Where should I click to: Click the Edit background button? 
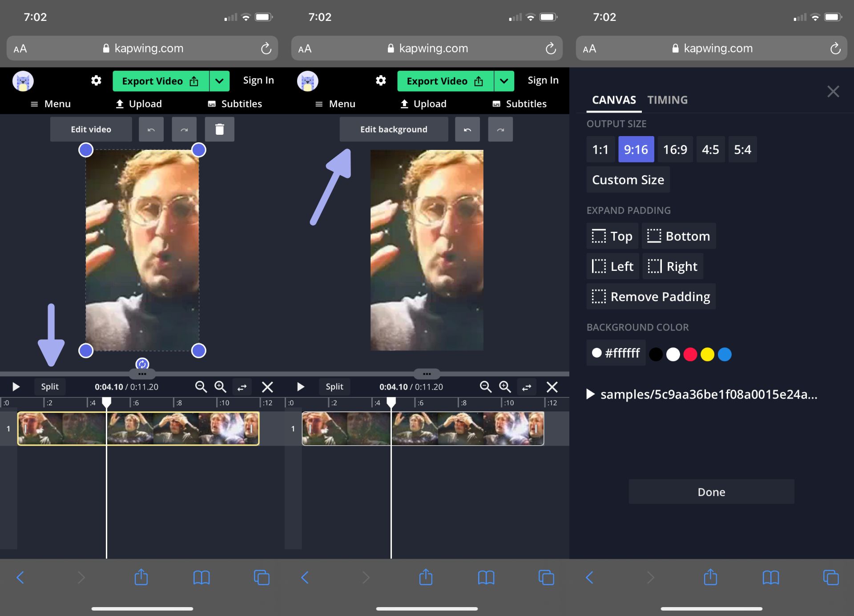coord(394,129)
